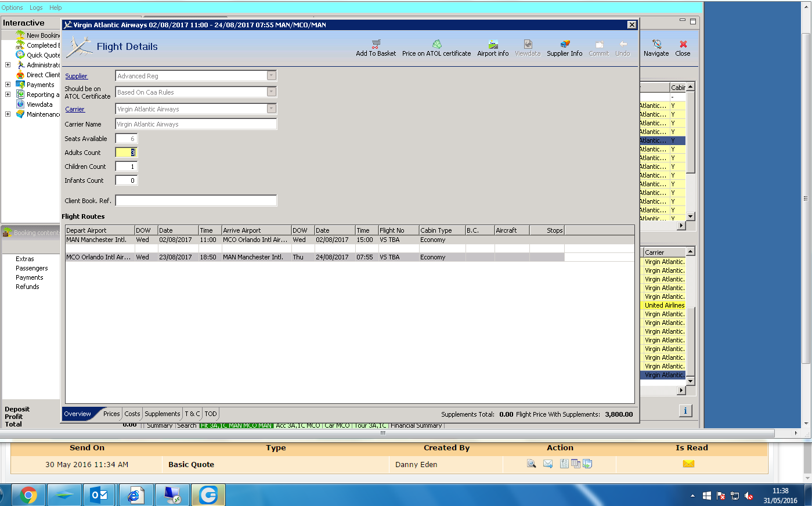Click the Seats Available field
The height and width of the screenshot is (506, 812).
pos(126,139)
